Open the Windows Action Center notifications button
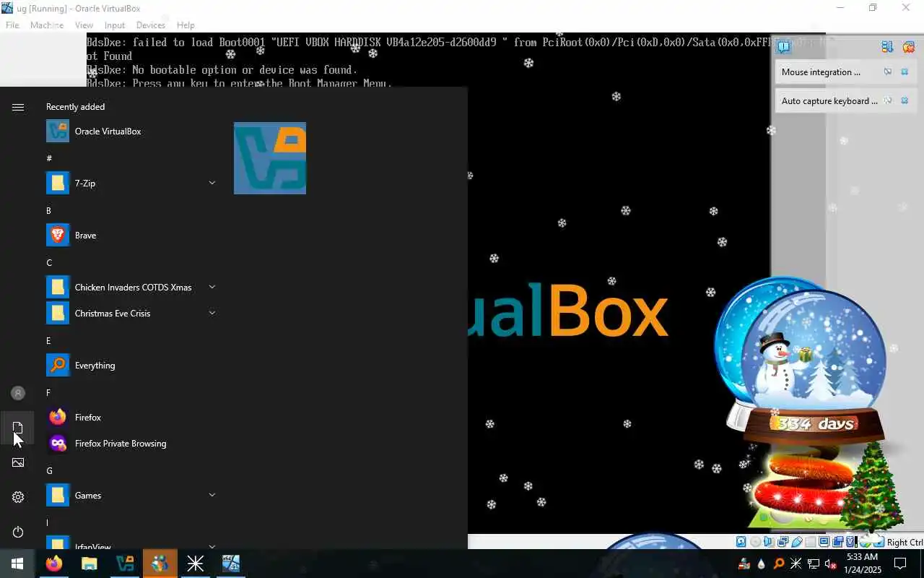 pyautogui.click(x=900, y=564)
